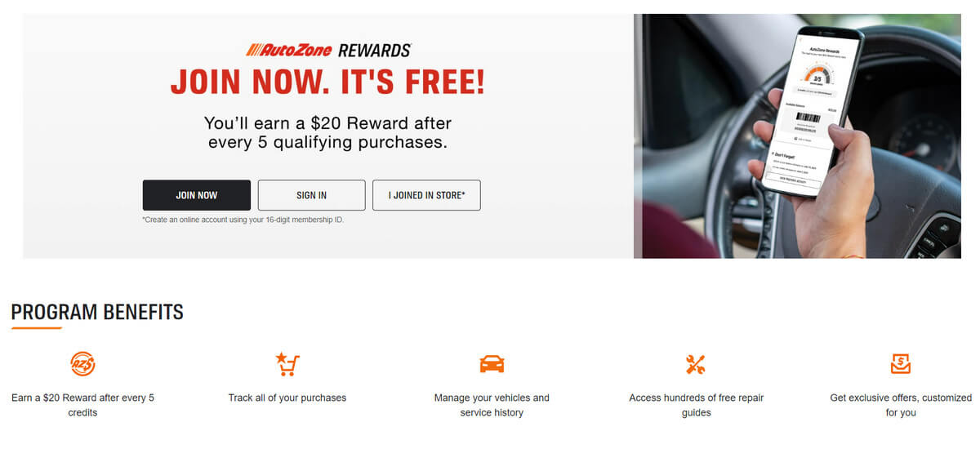Click 'Manage your vehicles and service history'
Image resolution: width=980 pixels, height=449 pixels.
pyautogui.click(x=492, y=405)
